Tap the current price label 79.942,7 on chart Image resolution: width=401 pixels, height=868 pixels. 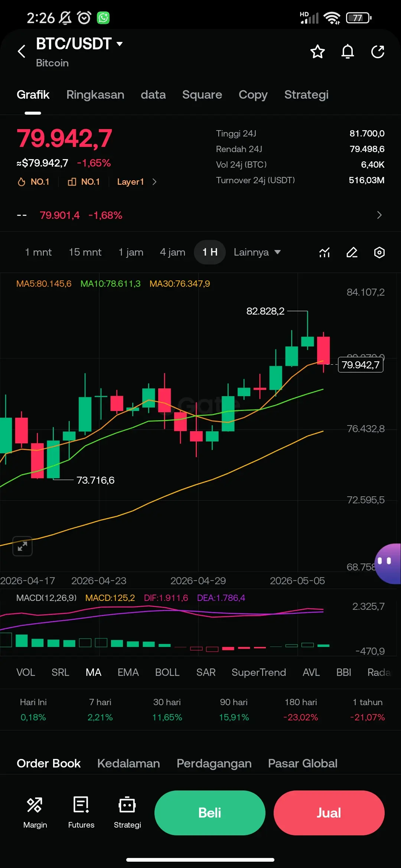pos(361,365)
